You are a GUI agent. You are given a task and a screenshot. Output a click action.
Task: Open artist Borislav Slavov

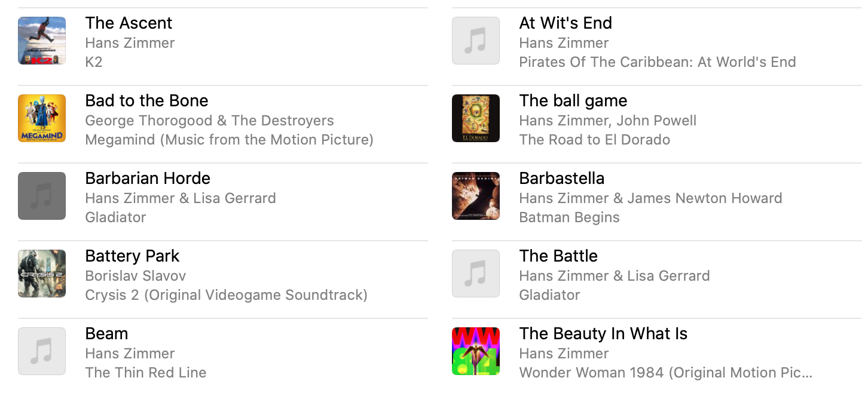coord(135,276)
